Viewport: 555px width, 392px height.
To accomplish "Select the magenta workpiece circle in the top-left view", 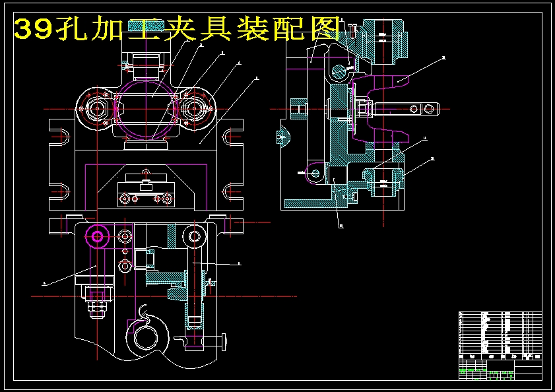I will click(x=146, y=110).
